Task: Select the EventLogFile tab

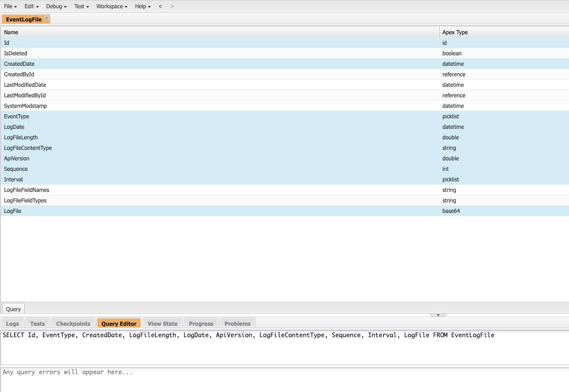Action: [x=24, y=20]
